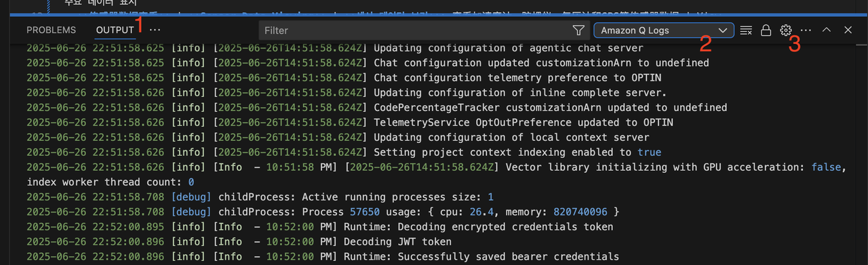Clear the output log with clear icon
Image resolution: width=868 pixels, height=265 pixels.
pyautogui.click(x=746, y=30)
